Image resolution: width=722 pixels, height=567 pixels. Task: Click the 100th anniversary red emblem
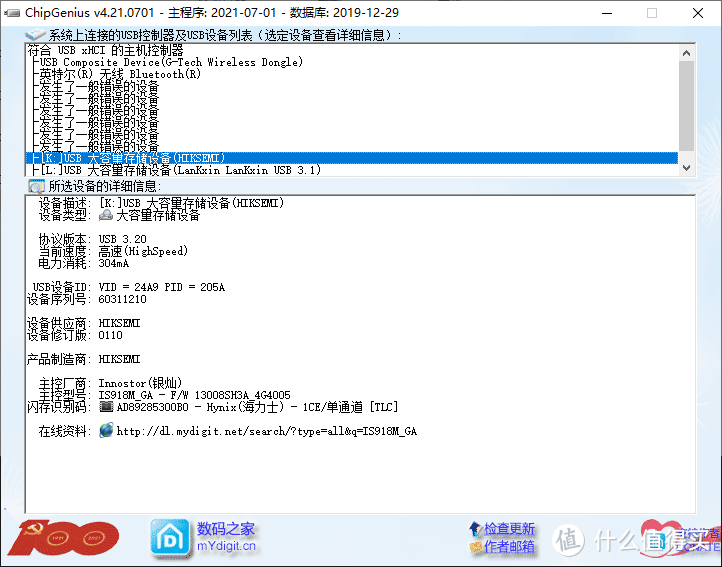pyautogui.click(x=64, y=538)
